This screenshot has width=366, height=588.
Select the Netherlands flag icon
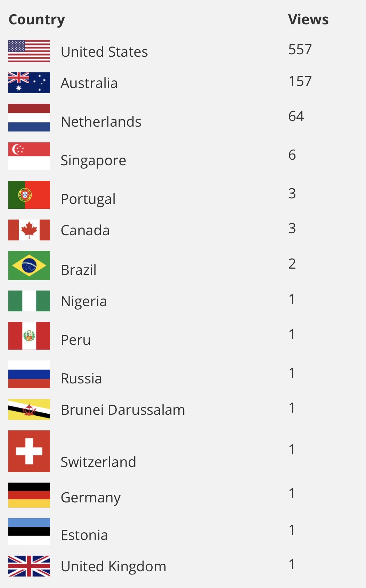click(x=29, y=118)
